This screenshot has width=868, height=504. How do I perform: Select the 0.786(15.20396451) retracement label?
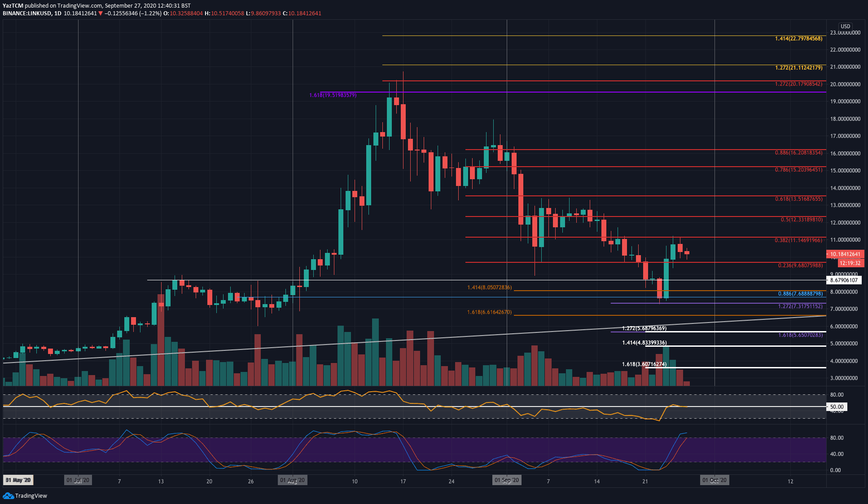coord(798,170)
